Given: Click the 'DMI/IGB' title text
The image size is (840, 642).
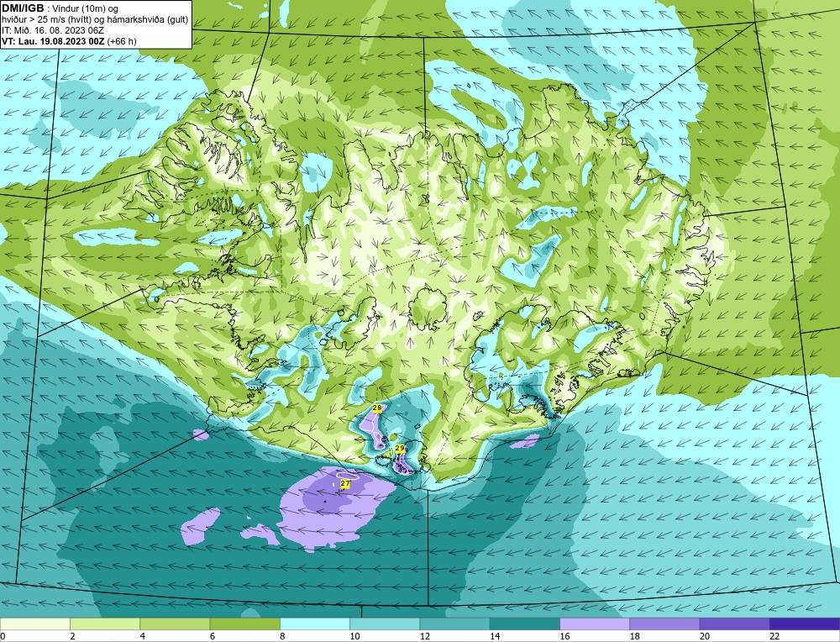Looking at the screenshot, I should pos(23,8).
